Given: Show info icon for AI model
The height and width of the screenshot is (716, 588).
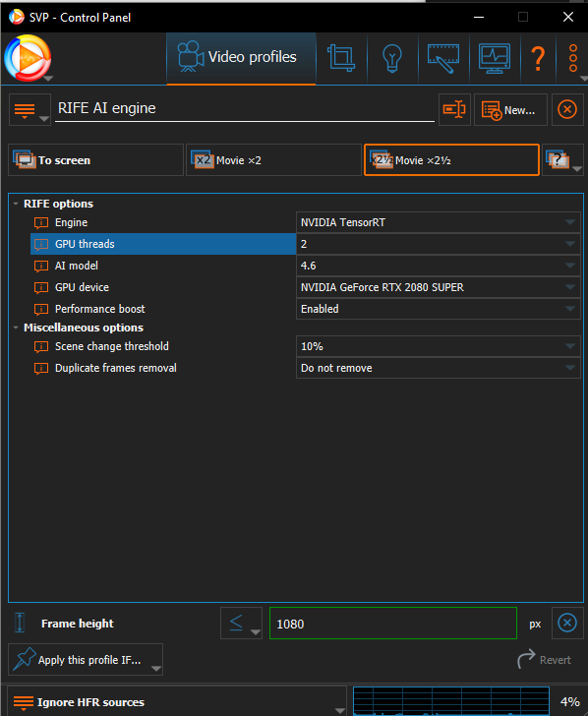Looking at the screenshot, I should [x=41, y=266].
